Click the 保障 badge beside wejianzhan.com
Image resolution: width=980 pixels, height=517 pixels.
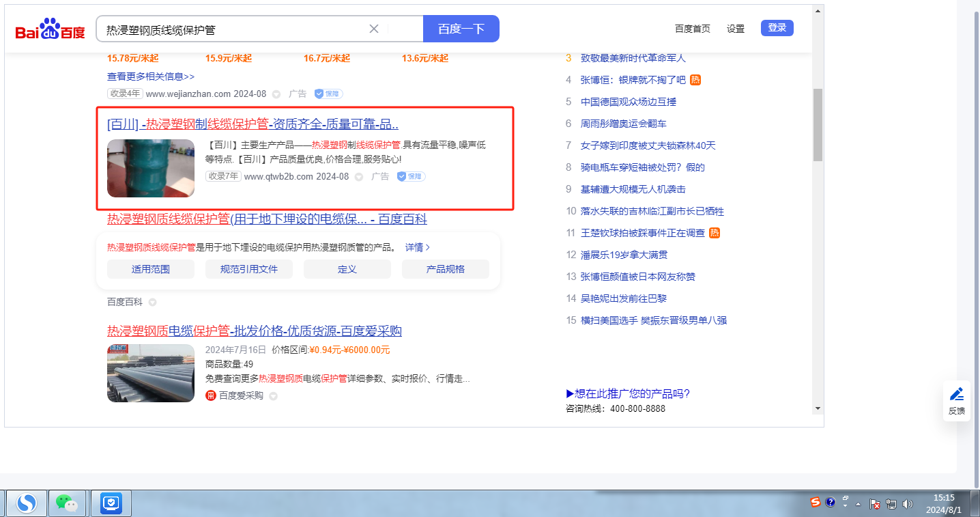pyautogui.click(x=328, y=94)
